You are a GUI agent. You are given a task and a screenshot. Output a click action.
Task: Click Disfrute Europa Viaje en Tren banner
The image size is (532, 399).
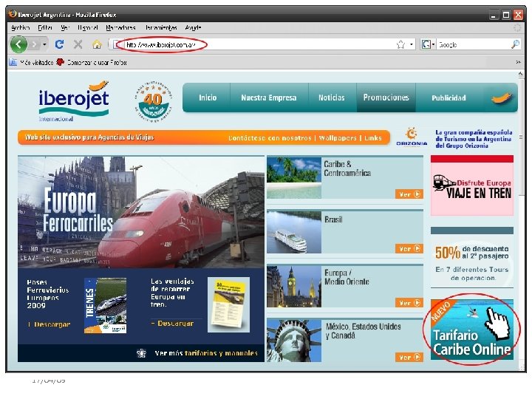[x=472, y=185]
